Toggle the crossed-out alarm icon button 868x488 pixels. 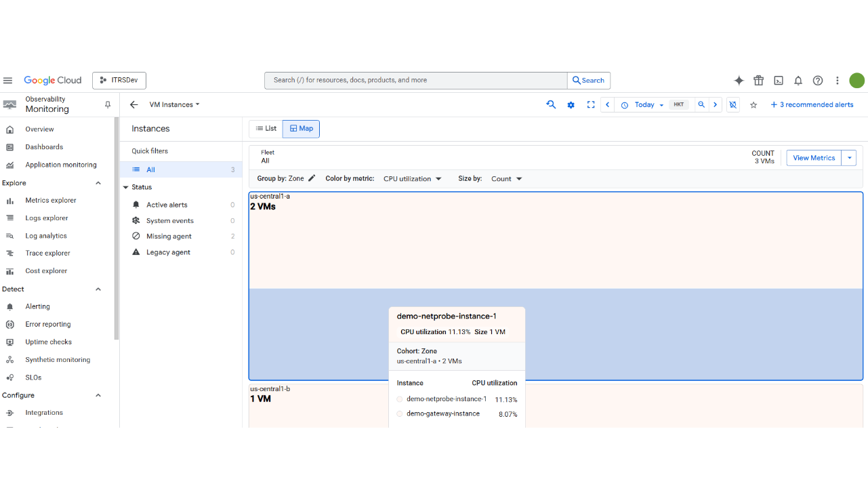click(732, 105)
